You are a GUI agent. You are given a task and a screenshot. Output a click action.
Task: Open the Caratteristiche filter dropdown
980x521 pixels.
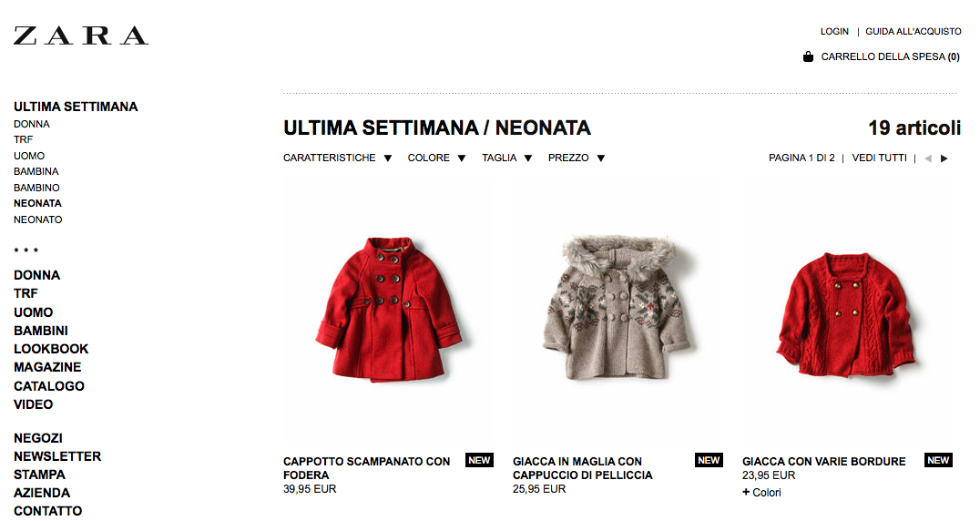point(338,158)
